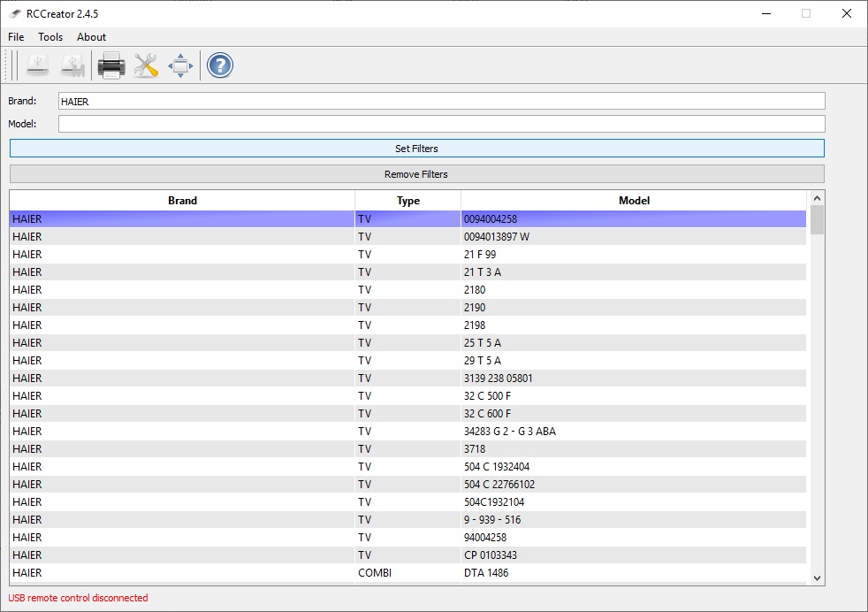Click the Set Filters button
The width and height of the screenshot is (868, 612).
click(416, 148)
